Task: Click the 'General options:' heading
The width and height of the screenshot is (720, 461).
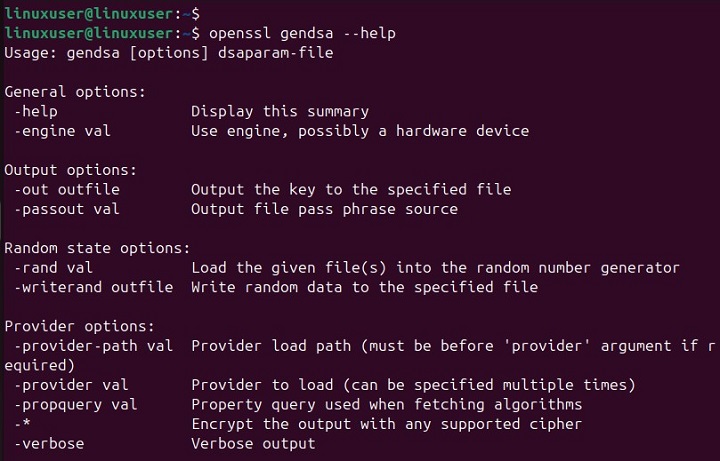Action: tap(75, 91)
